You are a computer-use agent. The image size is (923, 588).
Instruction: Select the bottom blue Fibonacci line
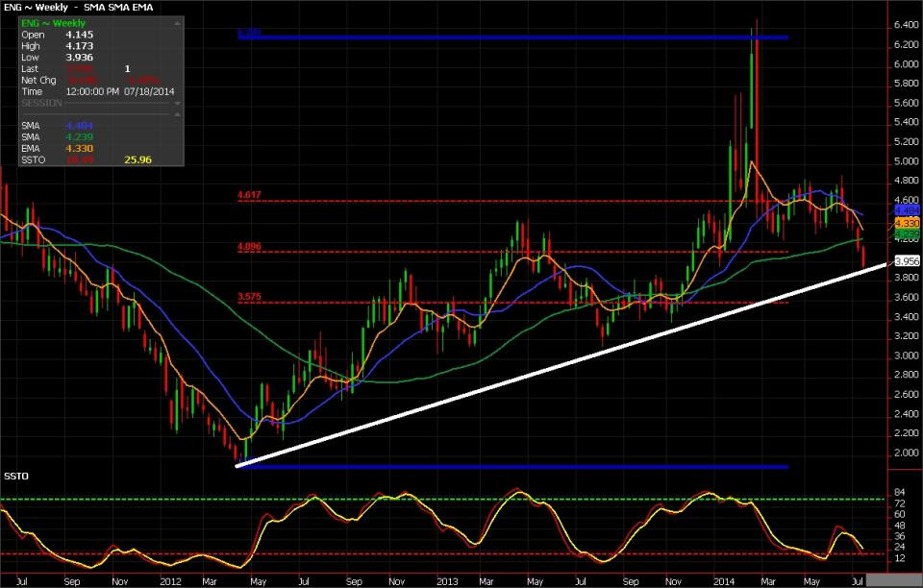[512, 468]
